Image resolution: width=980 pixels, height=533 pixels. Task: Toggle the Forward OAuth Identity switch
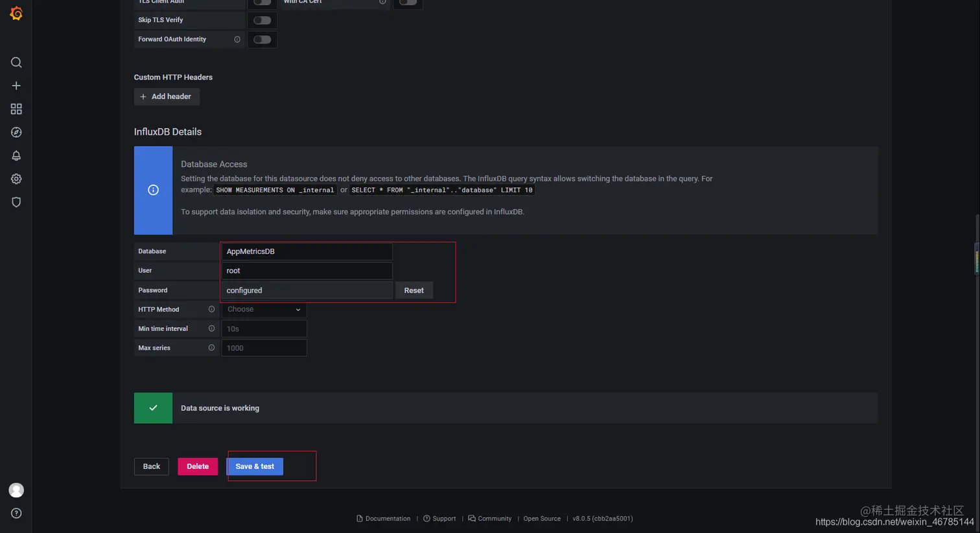click(x=262, y=40)
